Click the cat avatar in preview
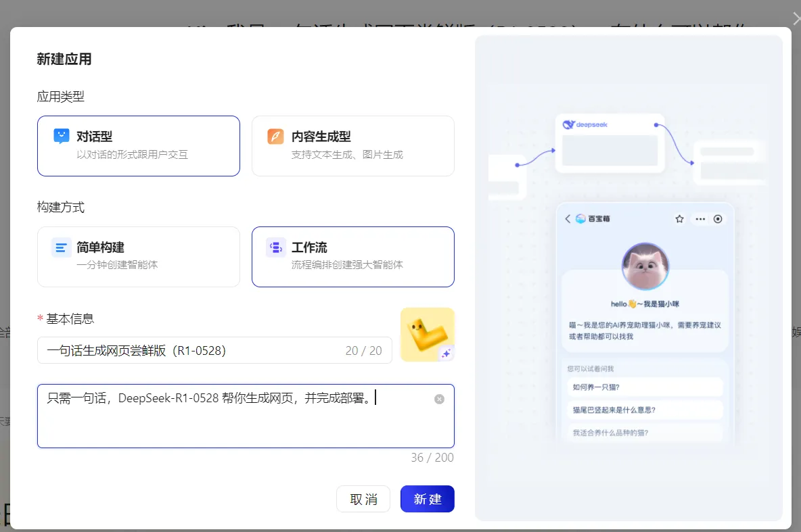 (645, 266)
